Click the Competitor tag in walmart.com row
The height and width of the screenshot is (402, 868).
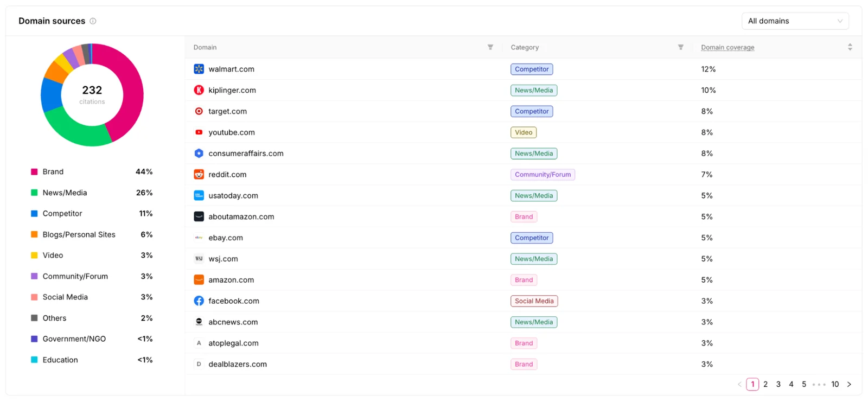coord(532,69)
